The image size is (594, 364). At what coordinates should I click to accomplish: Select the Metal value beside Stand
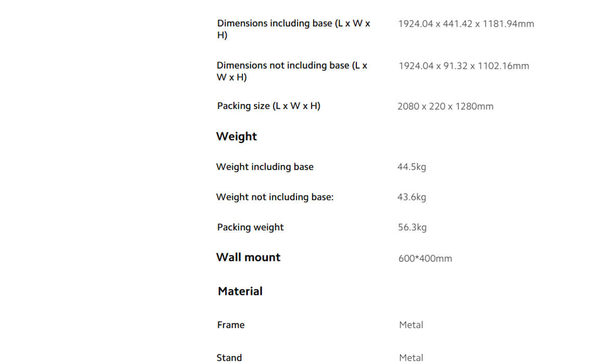411,358
